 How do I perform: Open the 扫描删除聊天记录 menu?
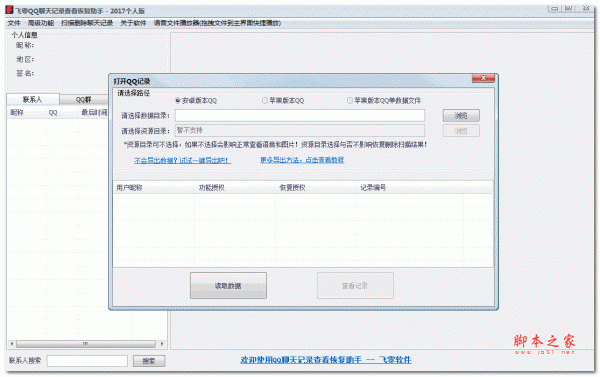87,23
